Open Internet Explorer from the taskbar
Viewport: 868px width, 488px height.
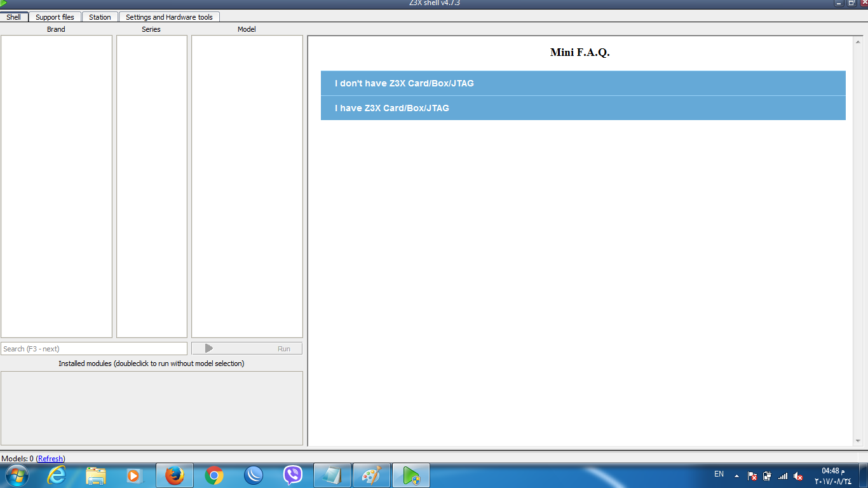[x=57, y=475]
